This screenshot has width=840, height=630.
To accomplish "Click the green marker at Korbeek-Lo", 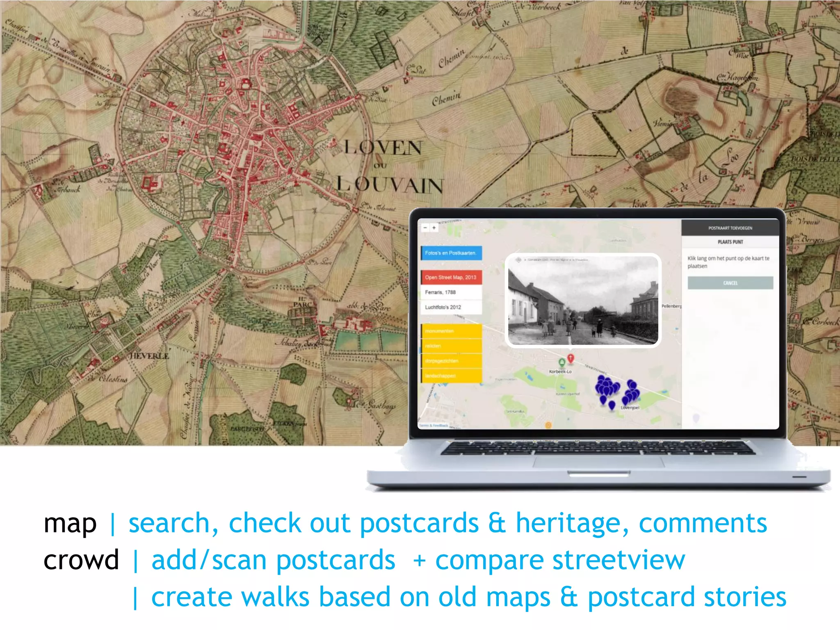I will [562, 363].
